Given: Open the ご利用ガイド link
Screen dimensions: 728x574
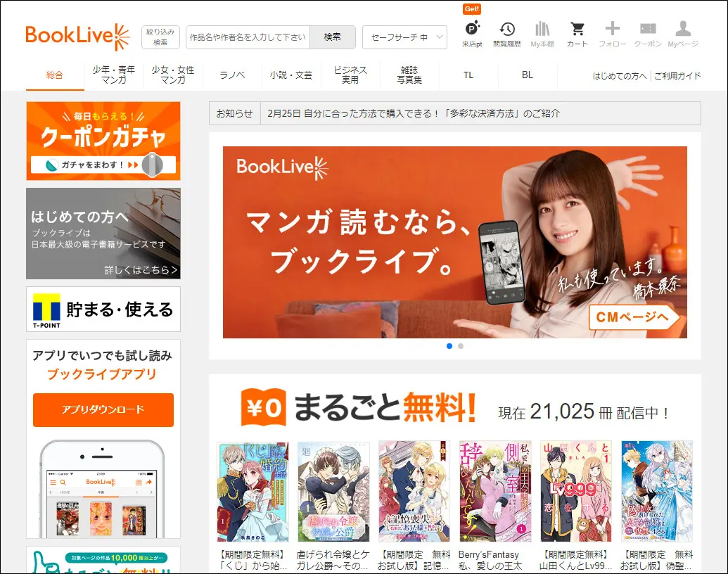Looking at the screenshot, I should tap(677, 76).
